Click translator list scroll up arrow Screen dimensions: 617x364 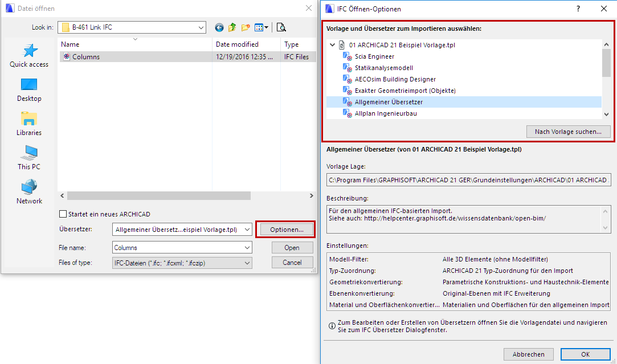[606, 44]
